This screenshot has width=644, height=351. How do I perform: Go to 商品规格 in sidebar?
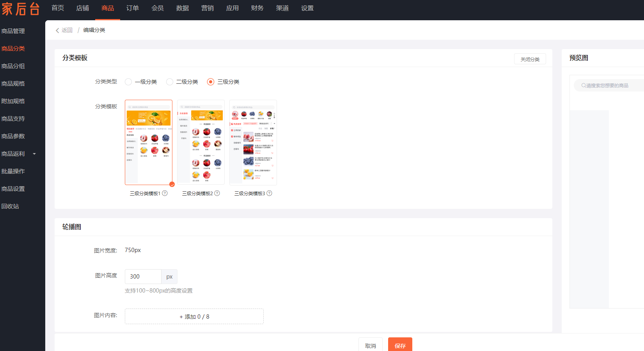coord(13,84)
